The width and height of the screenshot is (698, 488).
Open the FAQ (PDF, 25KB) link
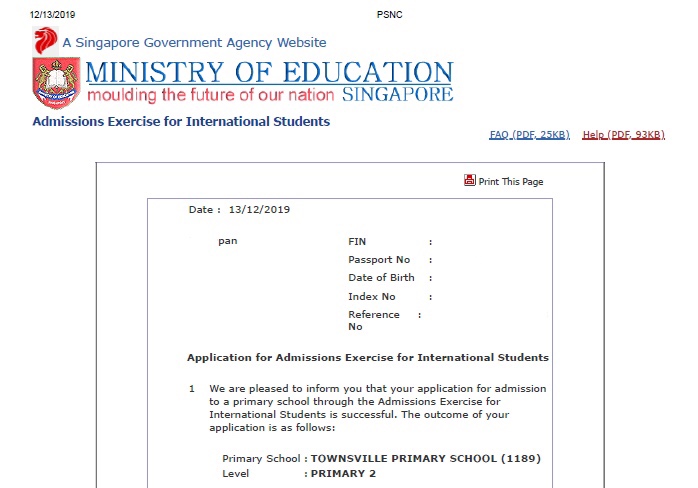529,135
